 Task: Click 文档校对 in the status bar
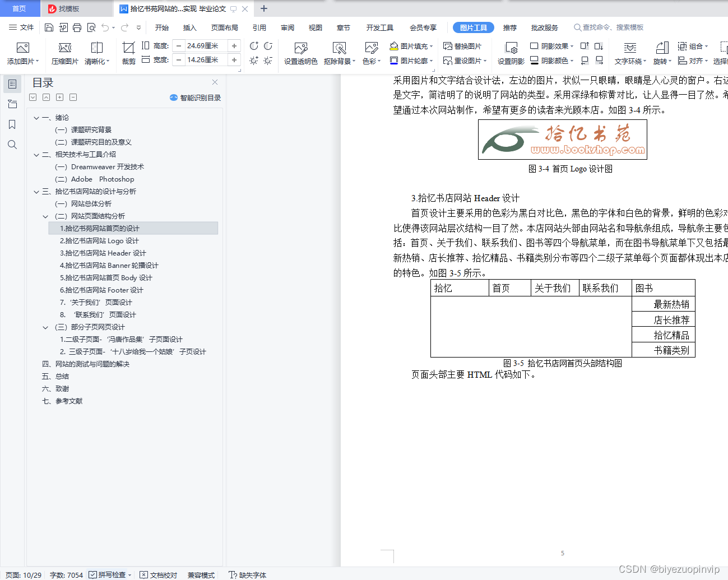pos(159,574)
